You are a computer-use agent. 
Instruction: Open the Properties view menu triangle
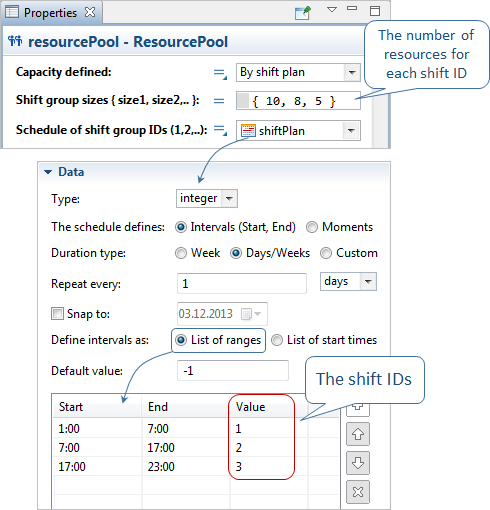pos(332,10)
